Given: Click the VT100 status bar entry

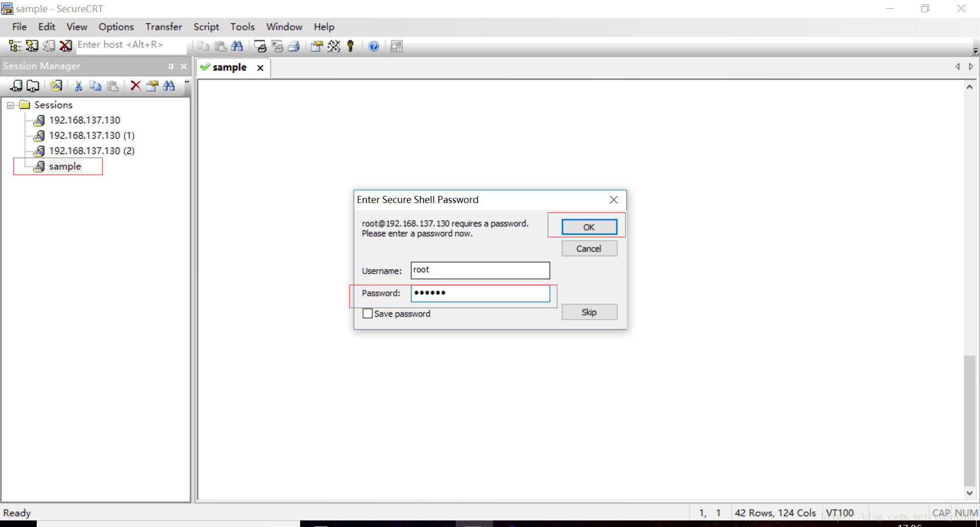Looking at the screenshot, I should 840,513.
